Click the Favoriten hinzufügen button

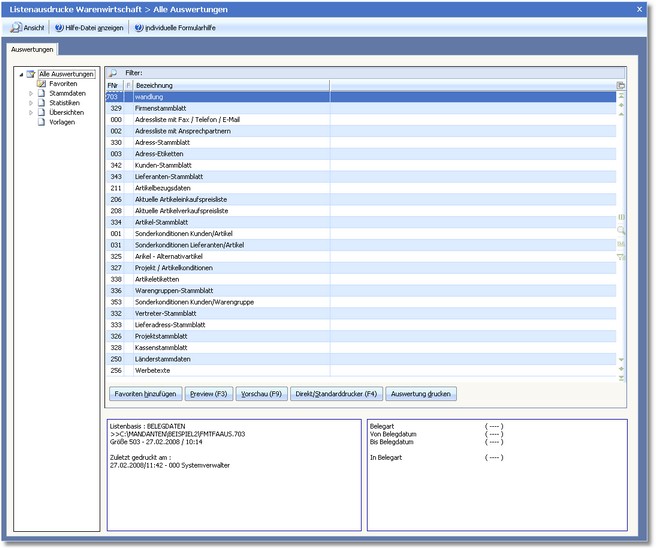coord(145,394)
